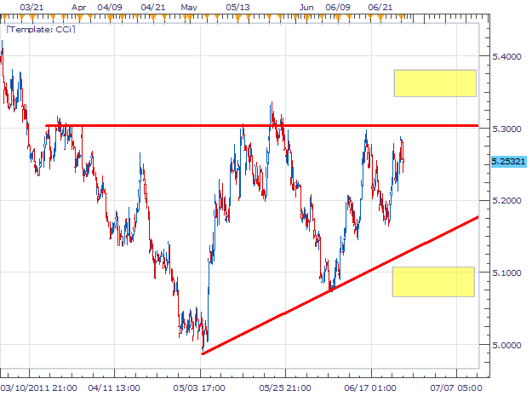Select the lower yellow target rectangle
Image resolution: width=532 pixels, height=396 pixels.
(x=433, y=282)
